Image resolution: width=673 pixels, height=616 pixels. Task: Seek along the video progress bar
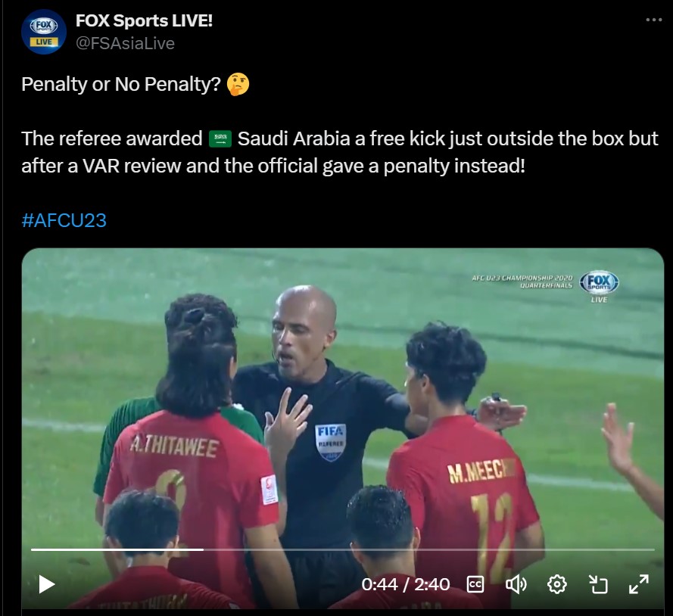click(x=342, y=549)
